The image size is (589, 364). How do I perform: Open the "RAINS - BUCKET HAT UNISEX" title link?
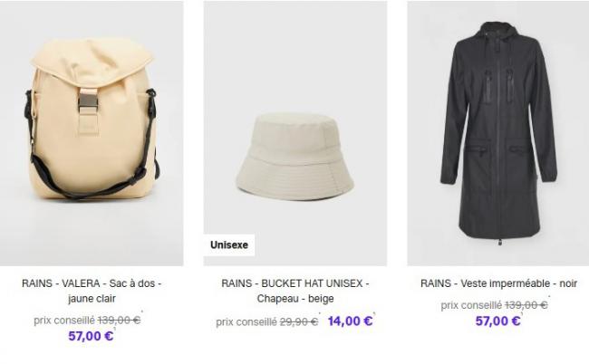pyautogui.click(x=295, y=291)
